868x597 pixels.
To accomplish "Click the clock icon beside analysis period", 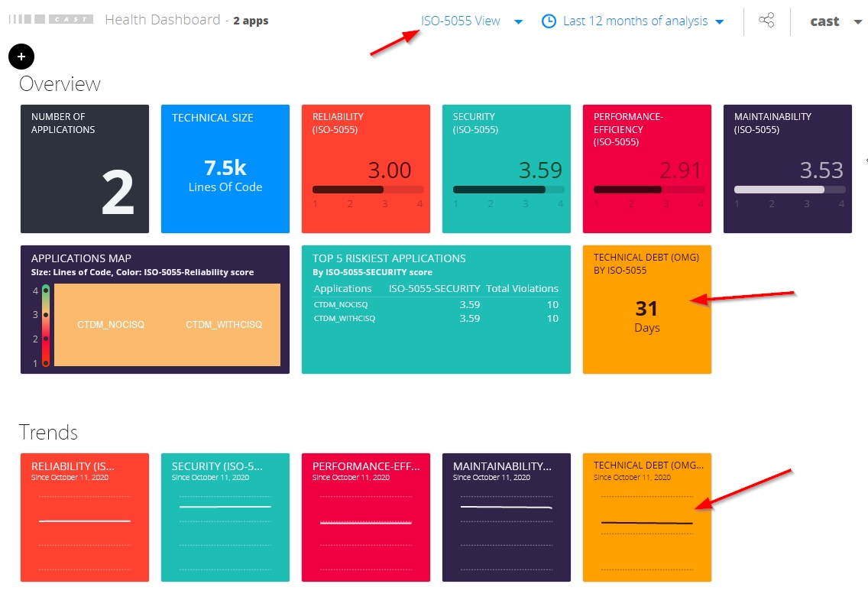I will pos(549,21).
